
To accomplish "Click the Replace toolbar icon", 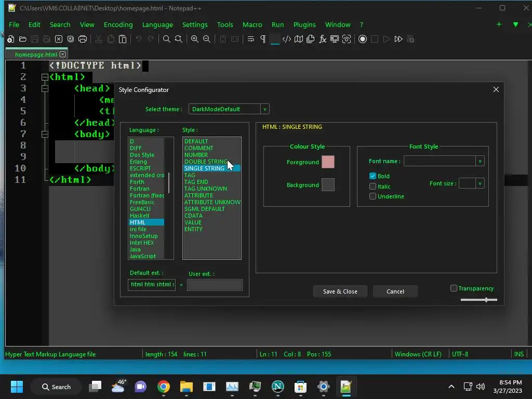I will point(179,39).
